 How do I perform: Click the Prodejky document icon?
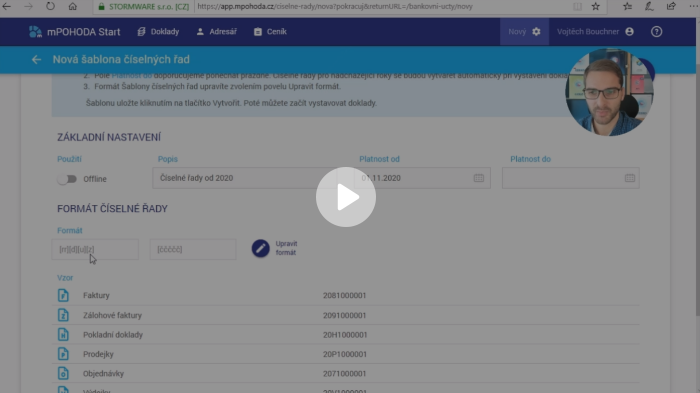[x=63, y=354]
